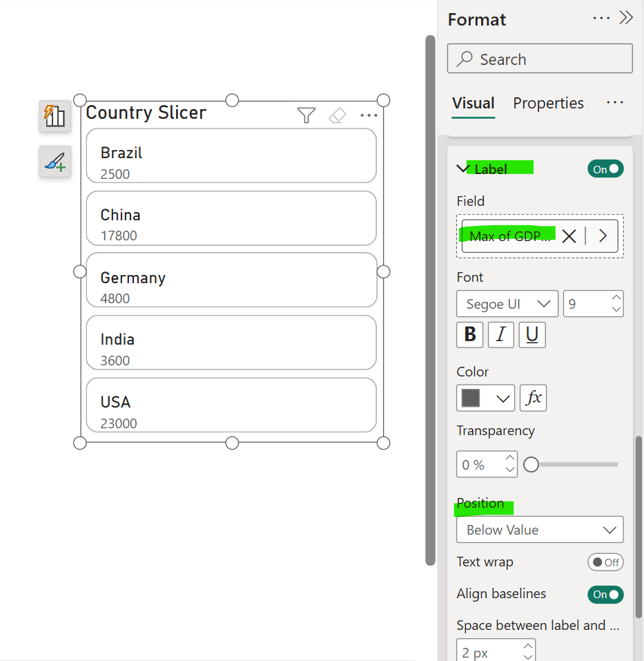Select the Germany slicer button
This screenshot has height=661, width=644.
point(231,280)
